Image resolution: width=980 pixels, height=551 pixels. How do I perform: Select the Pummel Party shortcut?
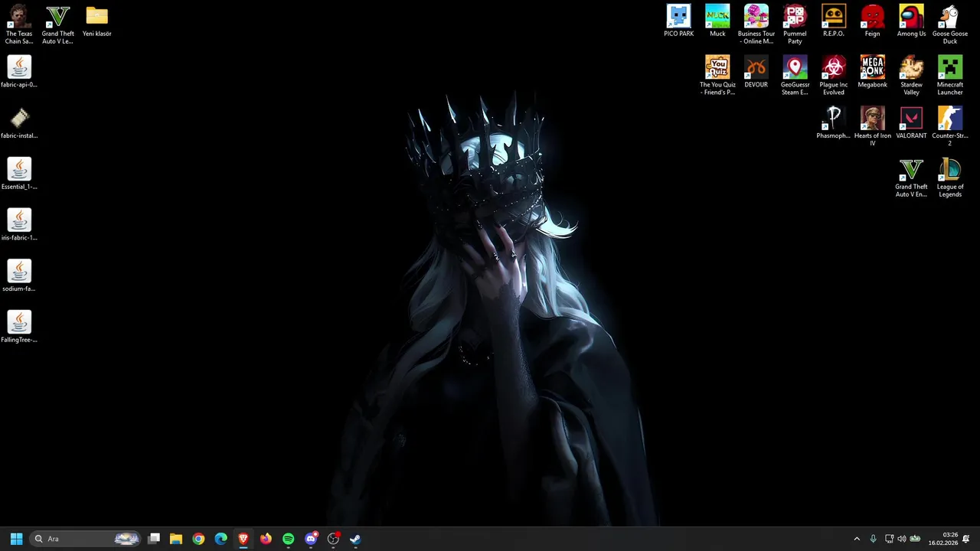tap(795, 24)
